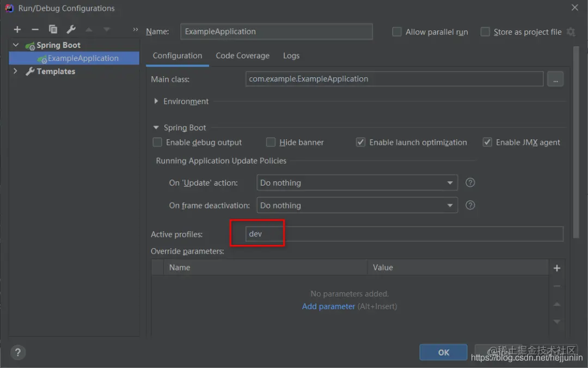
Task: Switch to Configuration tab
Action: 177,56
